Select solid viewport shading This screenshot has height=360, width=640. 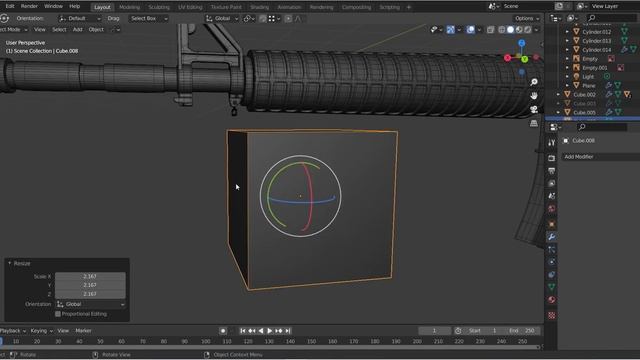coord(510,30)
